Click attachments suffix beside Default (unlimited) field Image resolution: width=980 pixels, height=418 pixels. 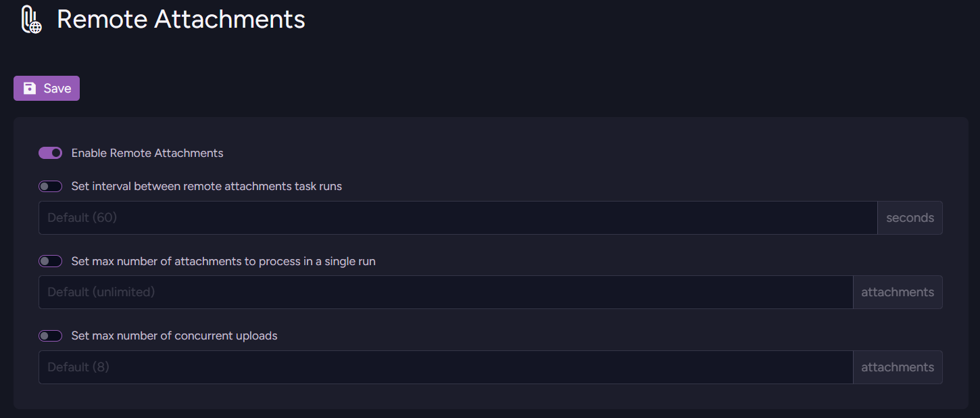coord(898,292)
